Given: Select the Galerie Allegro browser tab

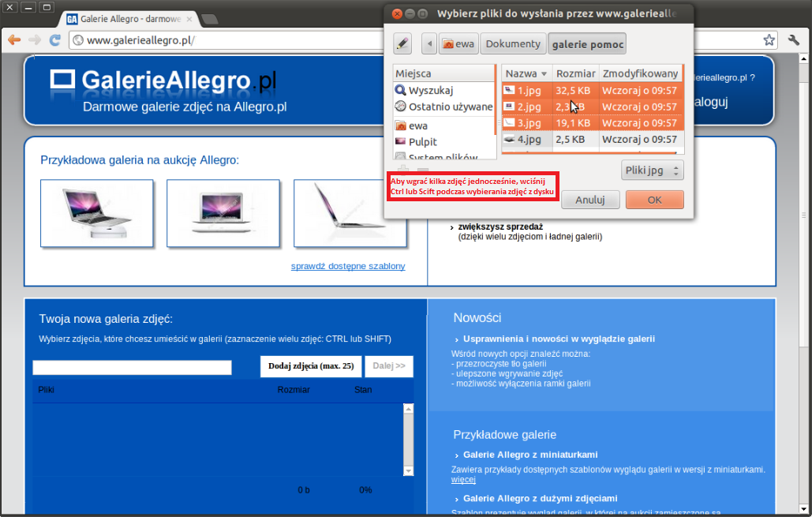Looking at the screenshot, I should coord(129,19).
